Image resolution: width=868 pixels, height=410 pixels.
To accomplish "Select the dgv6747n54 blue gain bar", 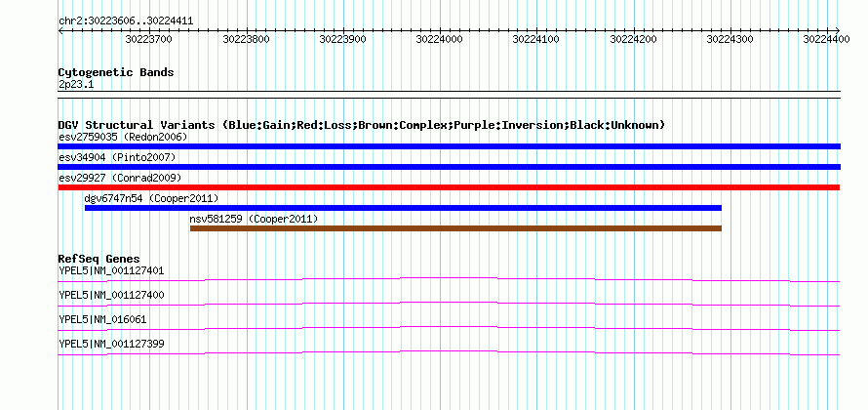I will [x=403, y=208].
